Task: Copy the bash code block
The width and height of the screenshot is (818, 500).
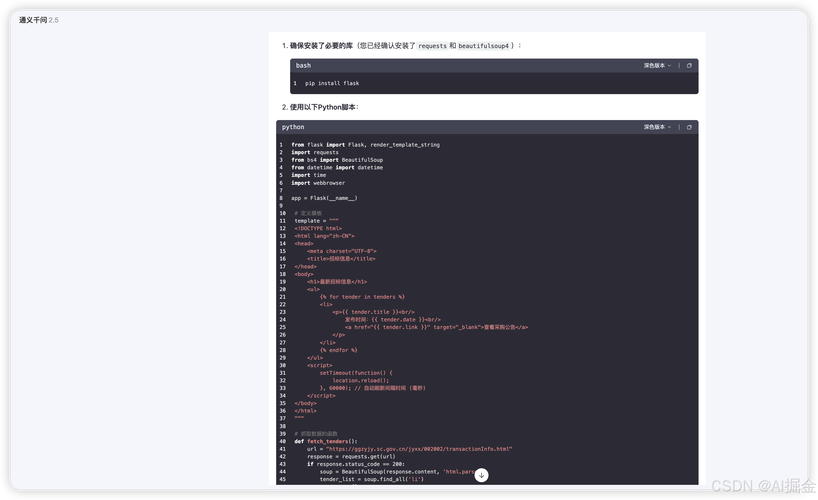Action: [689, 66]
